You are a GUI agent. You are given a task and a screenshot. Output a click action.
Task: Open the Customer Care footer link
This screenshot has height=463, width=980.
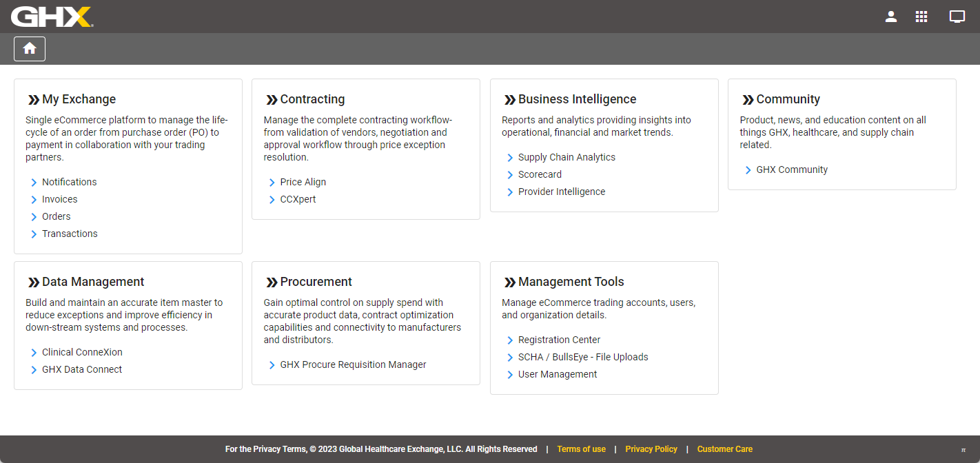point(724,449)
